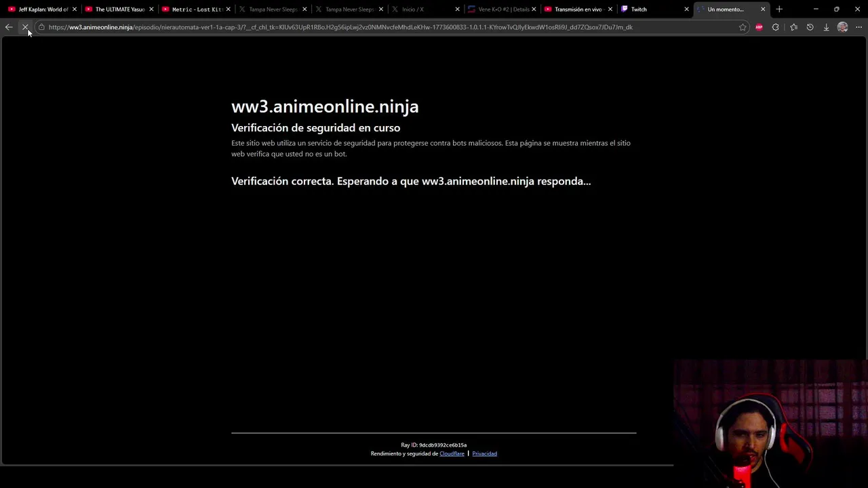Image resolution: width=868 pixels, height=488 pixels.
Task: Close the Vene K+O #2 tab
Action: point(534,9)
